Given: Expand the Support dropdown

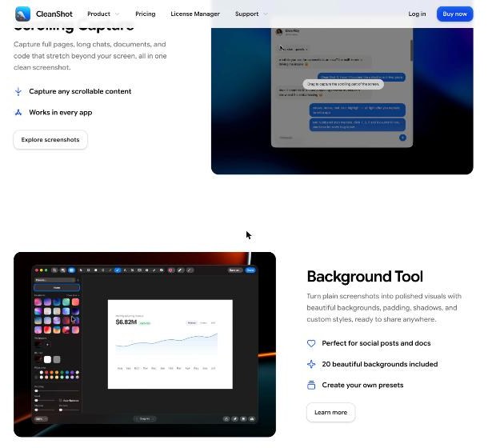Looking at the screenshot, I should point(251,14).
